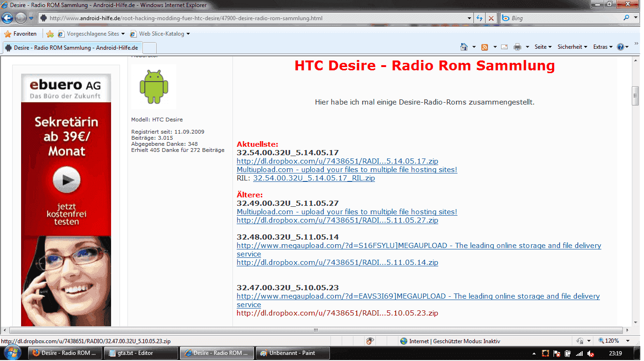This screenshot has width=644, height=361.
Task: Click the browser Back arrow button
Action: (7, 18)
